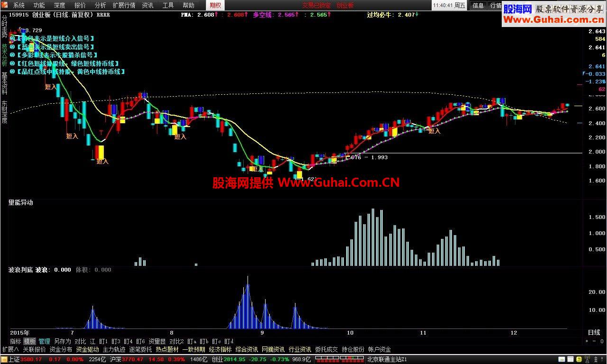Select the 盯6 template

(140, 341)
